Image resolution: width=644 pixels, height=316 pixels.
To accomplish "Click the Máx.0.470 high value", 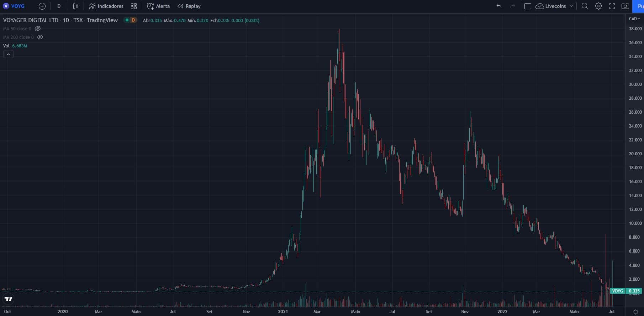I will pyautogui.click(x=175, y=21).
